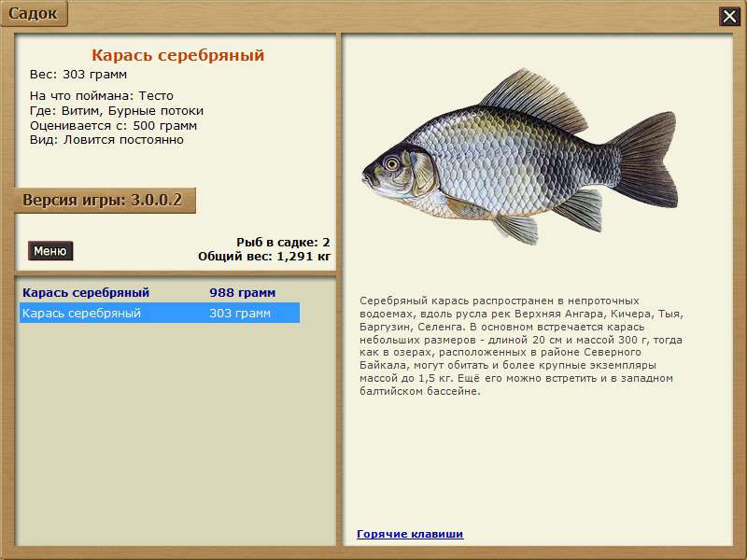Click the 303 грамм weight in highlighted row

(240, 314)
